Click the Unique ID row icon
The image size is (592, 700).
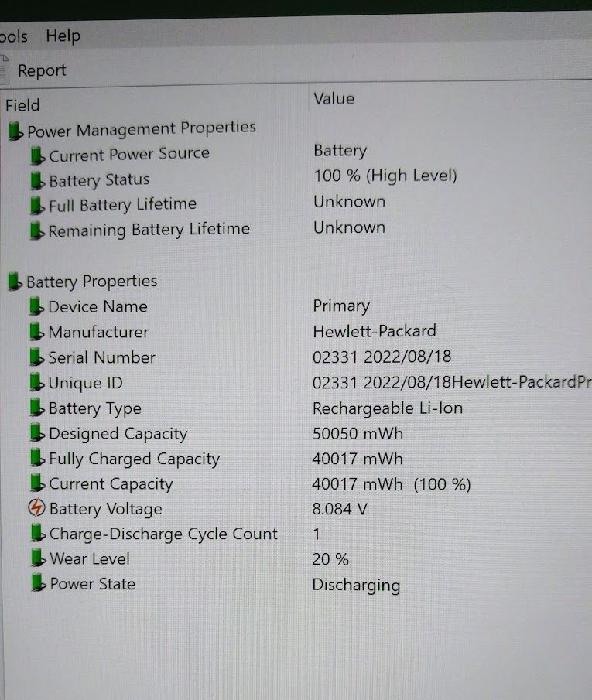point(36,383)
